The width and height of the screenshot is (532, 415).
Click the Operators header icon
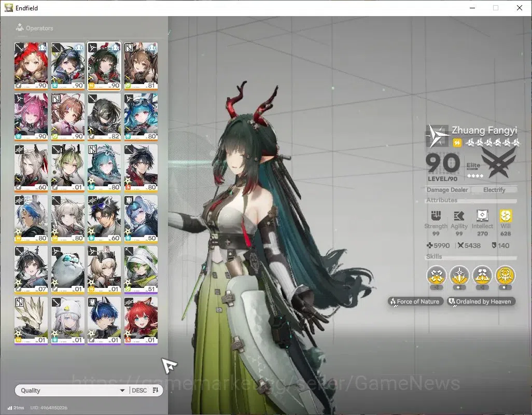[20, 27]
